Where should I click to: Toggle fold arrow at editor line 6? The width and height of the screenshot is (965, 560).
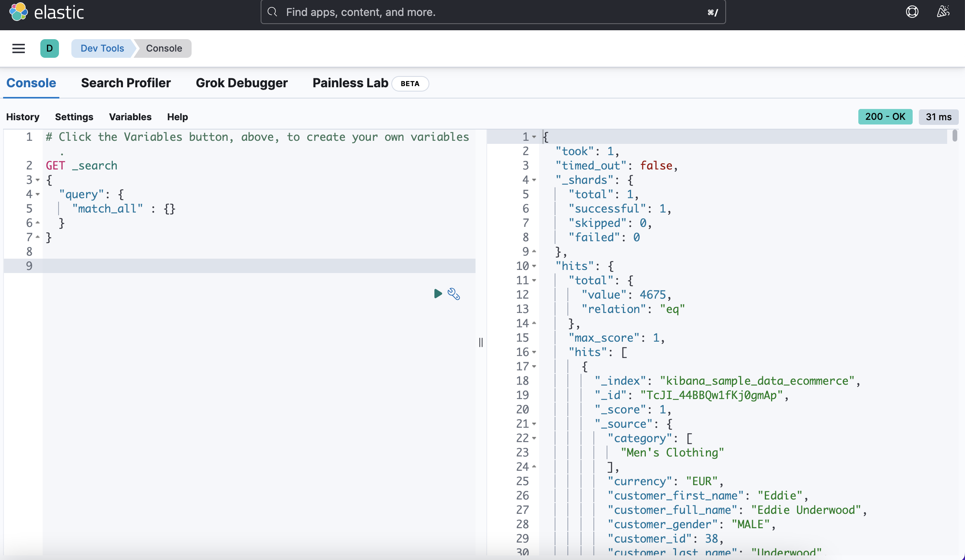tap(38, 223)
